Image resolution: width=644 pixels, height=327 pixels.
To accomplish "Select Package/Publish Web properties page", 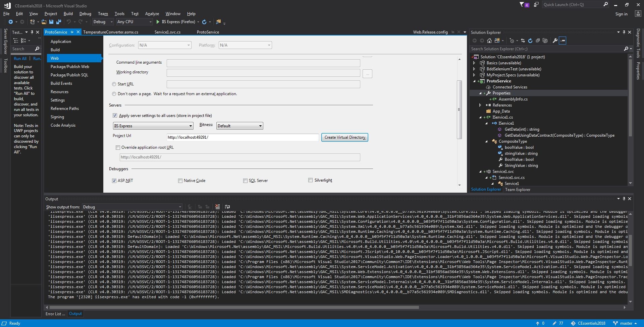I will tap(70, 67).
